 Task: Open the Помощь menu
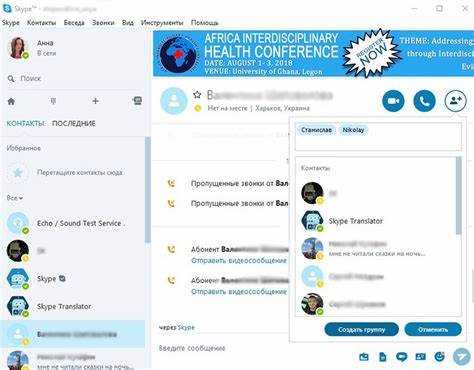[x=204, y=23]
